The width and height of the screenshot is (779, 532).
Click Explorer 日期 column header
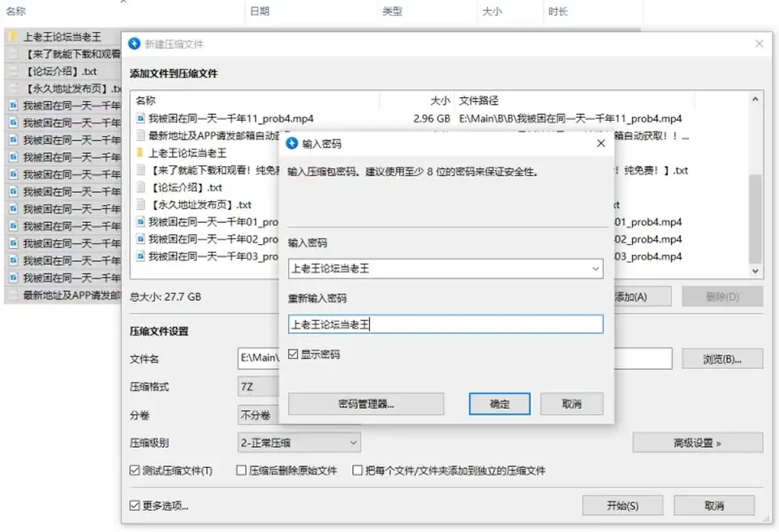coord(260,11)
